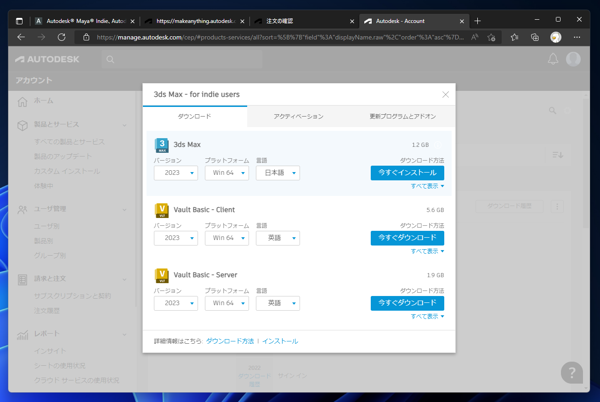Open the three-dot more options button
This screenshot has width=600, height=402.
coord(557,207)
